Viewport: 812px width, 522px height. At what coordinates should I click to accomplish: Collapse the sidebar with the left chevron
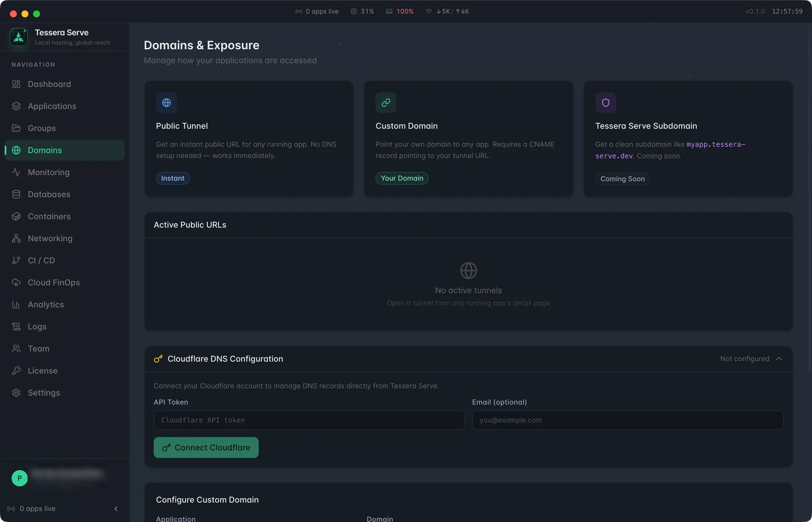(x=116, y=508)
